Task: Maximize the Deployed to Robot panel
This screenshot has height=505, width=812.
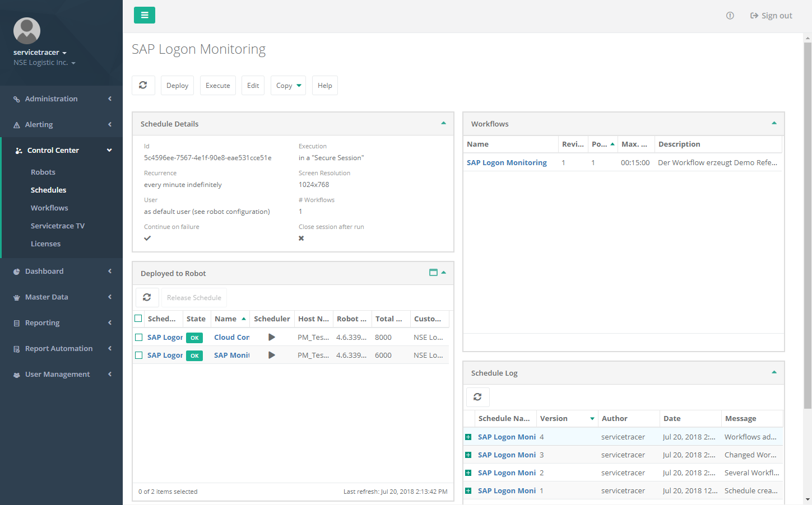Action: click(433, 273)
